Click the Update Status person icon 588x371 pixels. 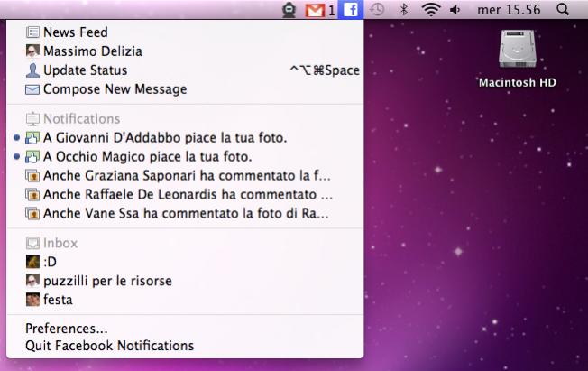(32, 70)
